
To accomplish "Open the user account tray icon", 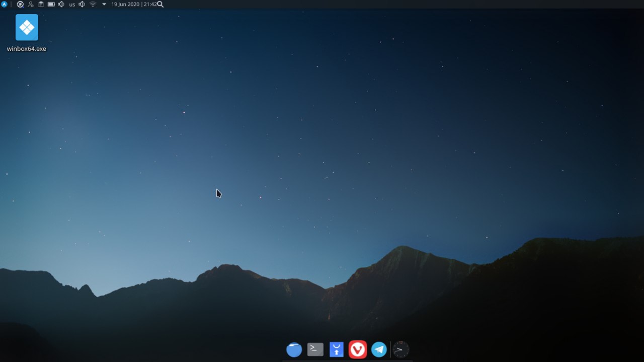I will [31, 4].
